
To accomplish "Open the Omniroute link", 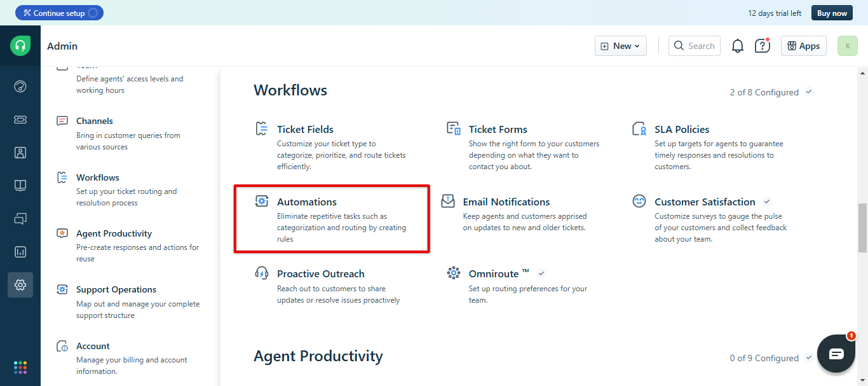I will pyautogui.click(x=499, y=273).
